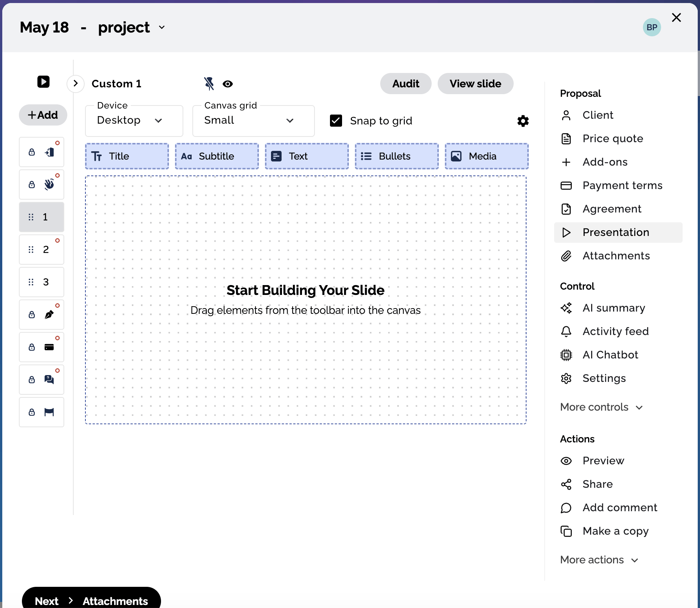
Task: Select the Bullets element in toolbar
Action: coord(397,156)
